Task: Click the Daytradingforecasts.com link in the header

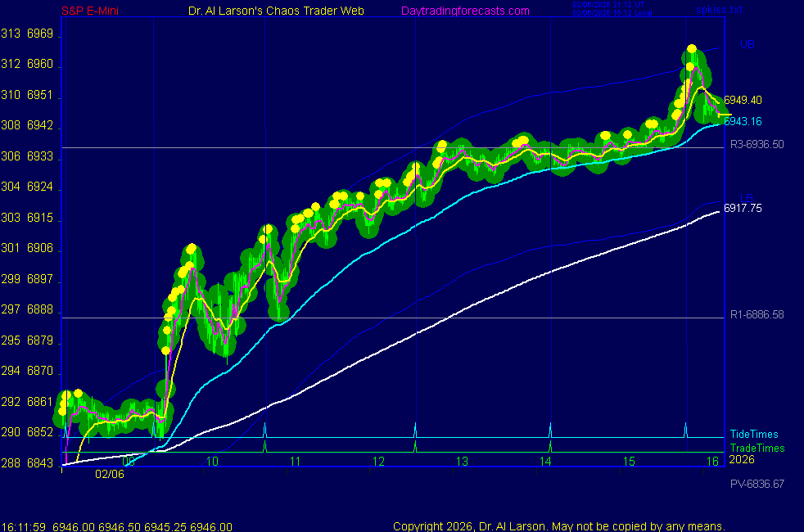Action: tap(465, 11)
